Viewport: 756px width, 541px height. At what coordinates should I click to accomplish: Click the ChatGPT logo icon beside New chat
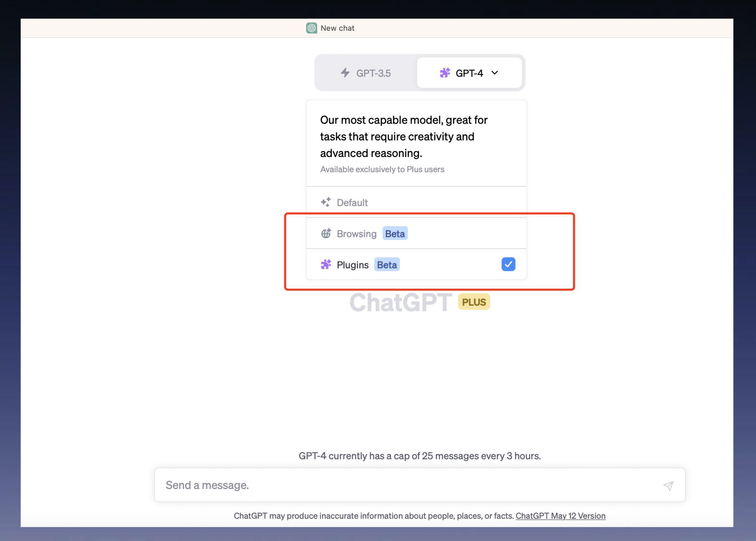[x=311, y=28]
